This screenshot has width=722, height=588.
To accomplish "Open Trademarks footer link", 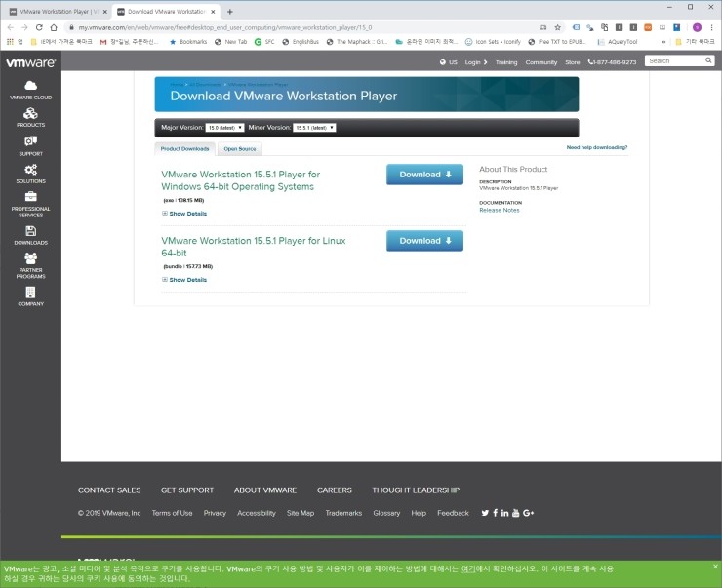I will (343, 513).
